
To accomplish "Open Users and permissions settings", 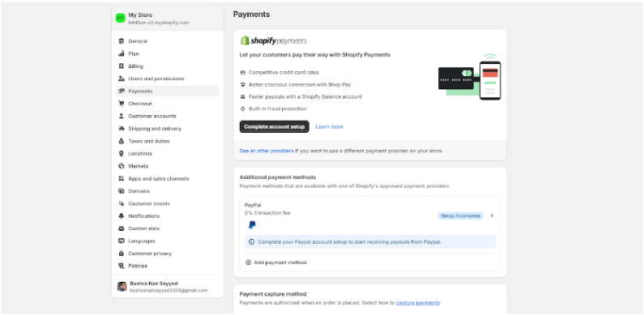I will 168,79.
